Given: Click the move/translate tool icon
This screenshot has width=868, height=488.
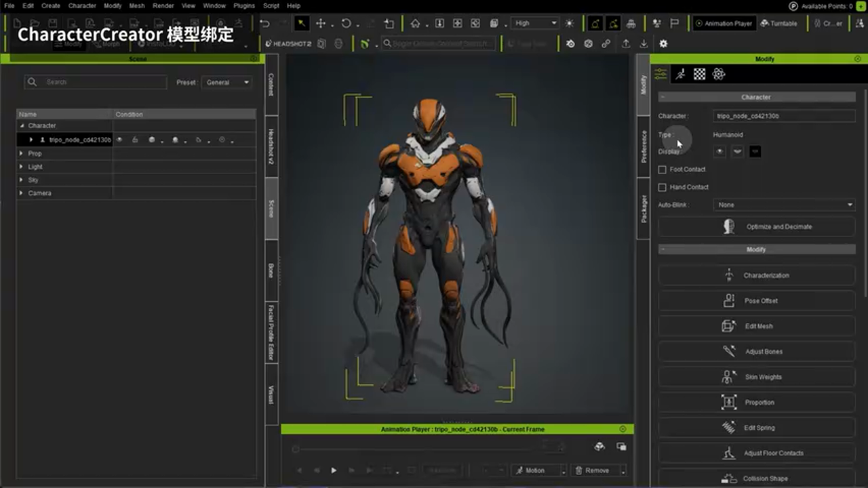Looking at the screenshot, I should (x=321, y=24).
